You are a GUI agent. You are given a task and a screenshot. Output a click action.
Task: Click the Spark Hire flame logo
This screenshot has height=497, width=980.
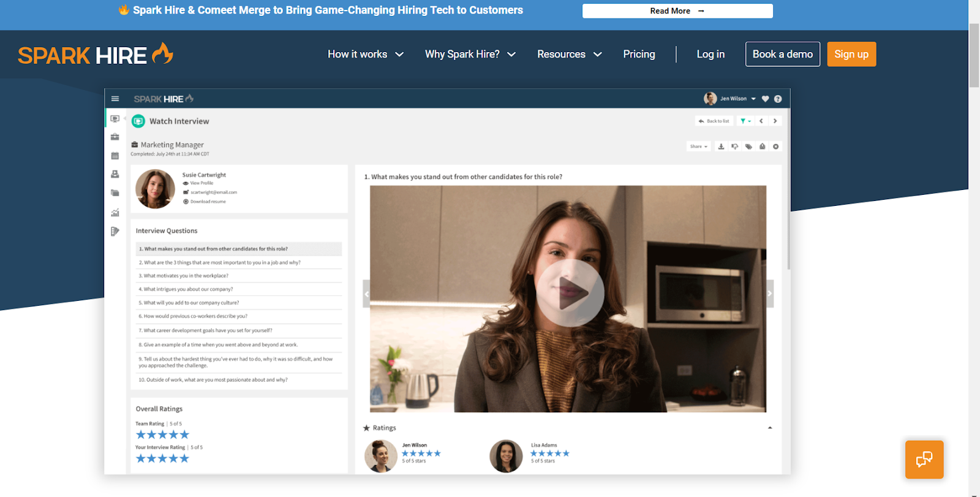[96, 55]
